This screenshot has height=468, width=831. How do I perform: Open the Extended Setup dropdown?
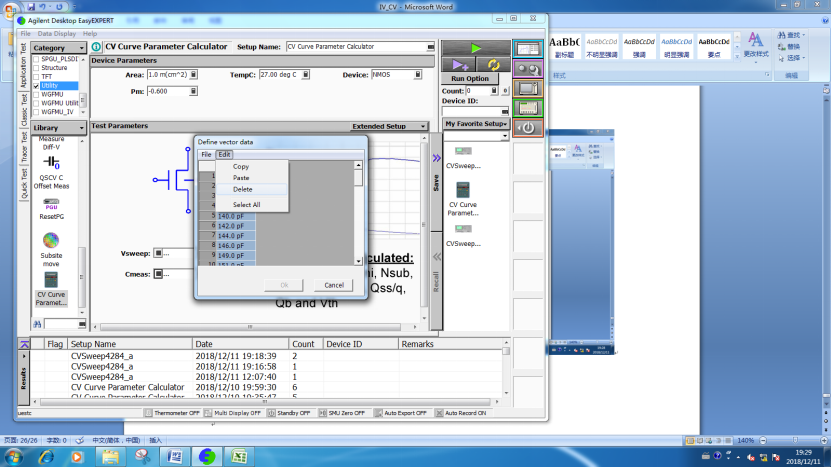(x=388, y=126)
